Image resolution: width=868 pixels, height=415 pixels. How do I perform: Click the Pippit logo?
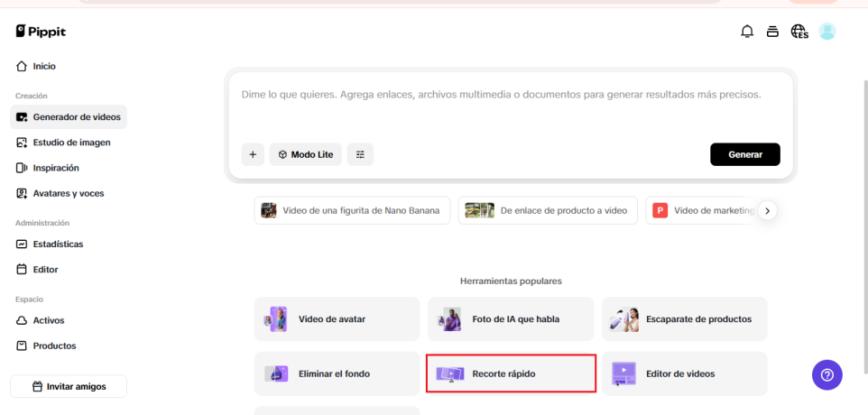(x=41, y=32)
